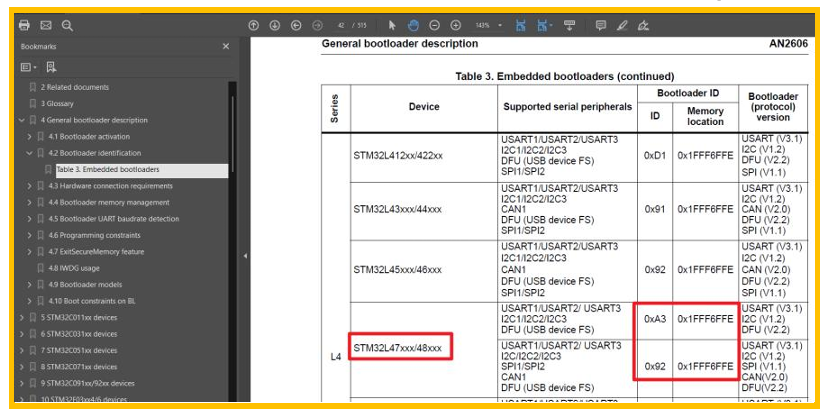
Task: Click the AN2606 document header text
Action: pos(788,44)
